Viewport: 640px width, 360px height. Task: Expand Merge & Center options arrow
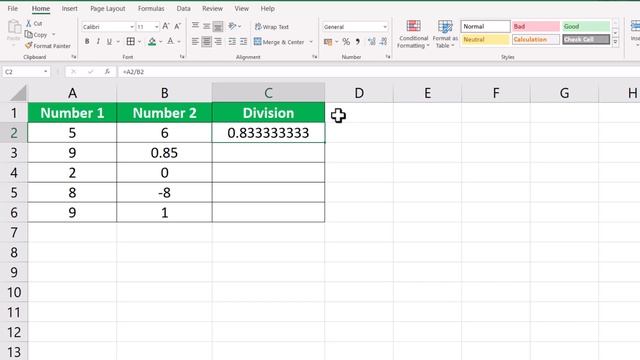click(311, 42)
